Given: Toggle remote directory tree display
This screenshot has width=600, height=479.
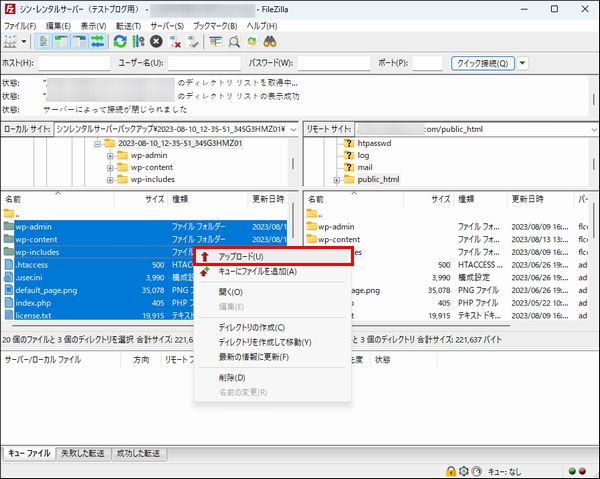Looking at the screenshot, I should click(x=80, y=41).
